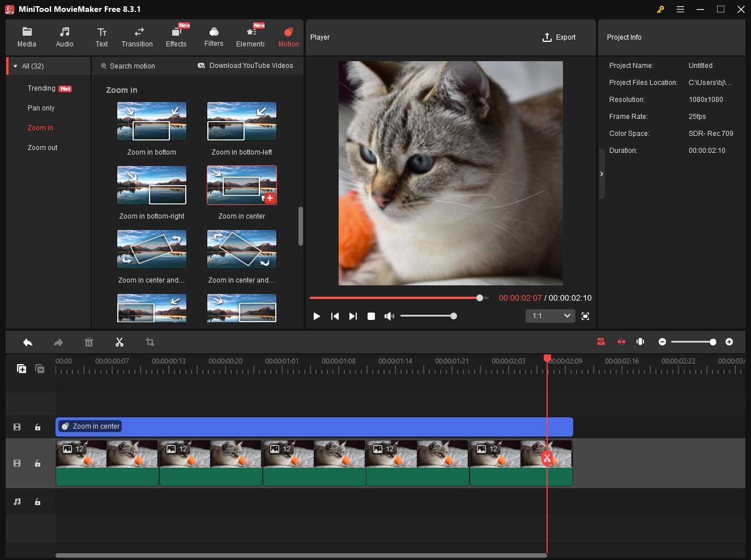Select the Zoom in bottom-left thumbnail
751x560 pixels.
tap(242, 121)
